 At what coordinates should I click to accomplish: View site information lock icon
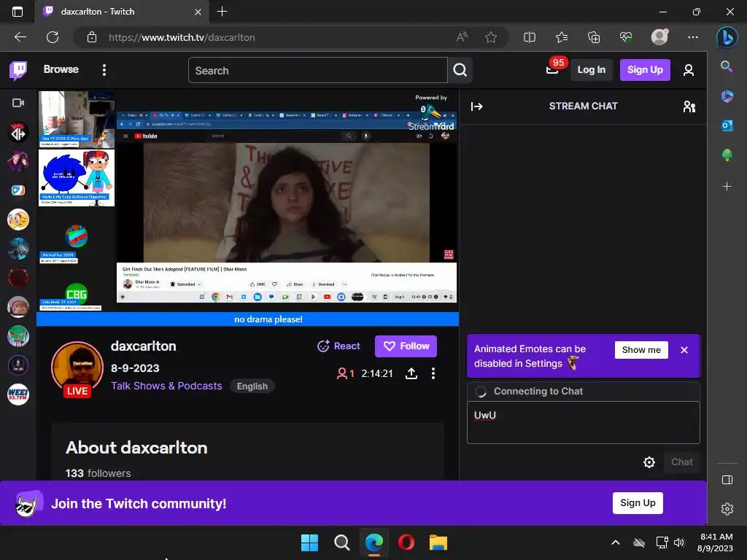[x=92, y=37]
